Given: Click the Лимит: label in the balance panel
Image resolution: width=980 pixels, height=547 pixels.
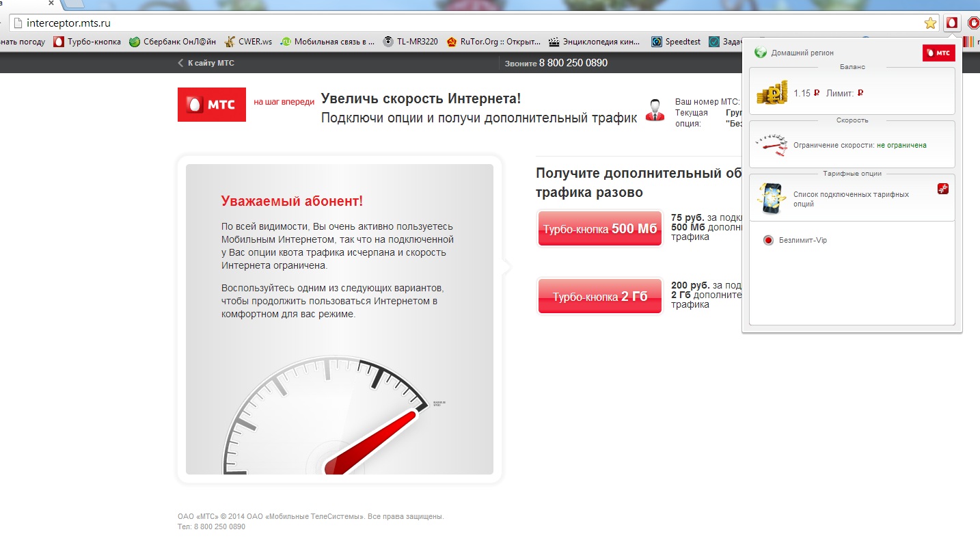Looking at the screenshot, I should point(839,93).
